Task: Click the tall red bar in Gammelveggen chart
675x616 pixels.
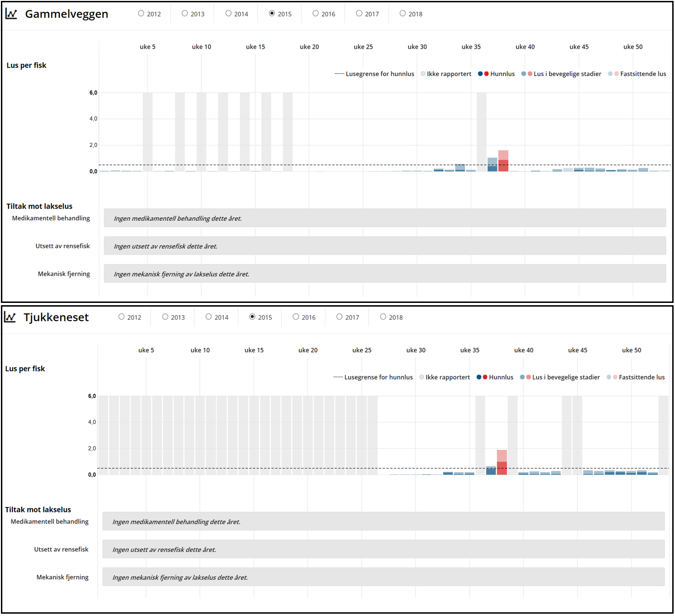Action: [503, 161]
